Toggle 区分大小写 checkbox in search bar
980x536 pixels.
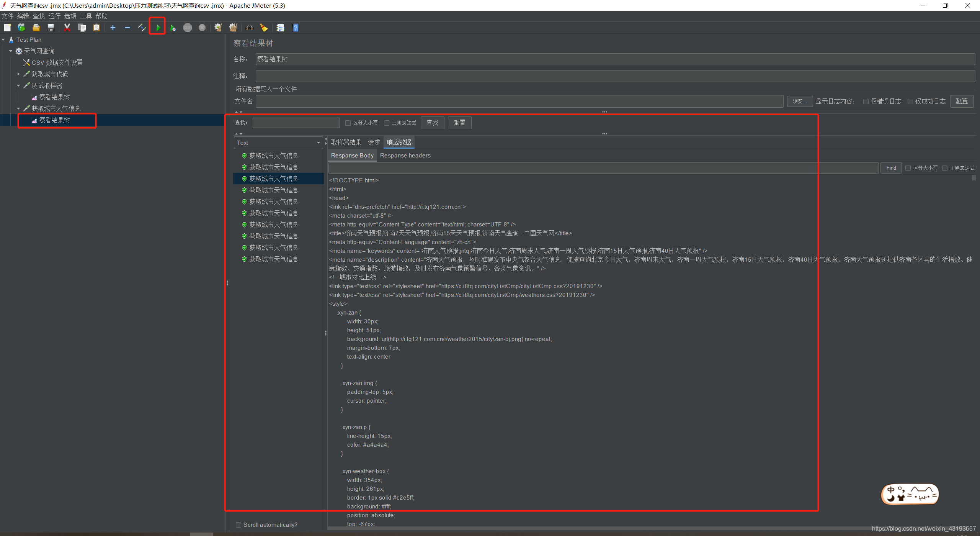click(x=348, y=123)
